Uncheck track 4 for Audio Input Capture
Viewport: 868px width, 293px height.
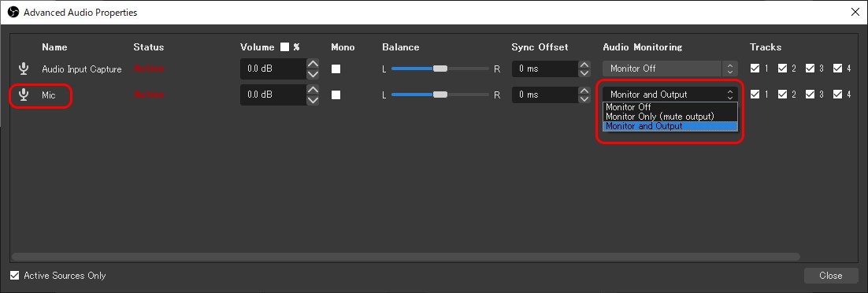838,69
